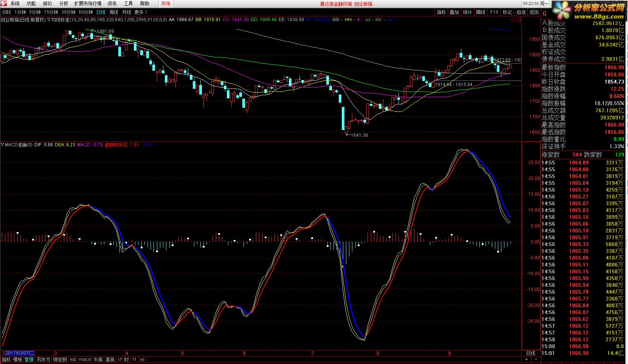628x364 pixels.
Task: Switch to the 市场 tab
Action: (x=166, y=3)
